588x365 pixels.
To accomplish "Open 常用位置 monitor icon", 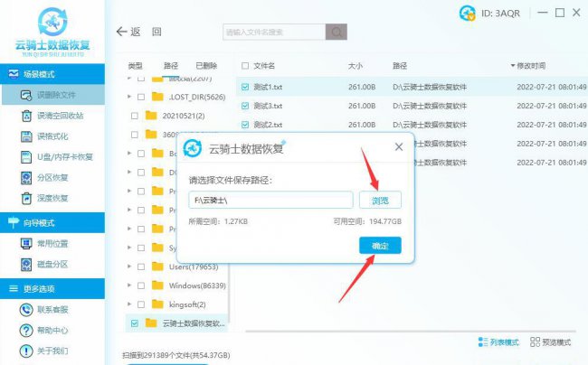I will point(26,244).
